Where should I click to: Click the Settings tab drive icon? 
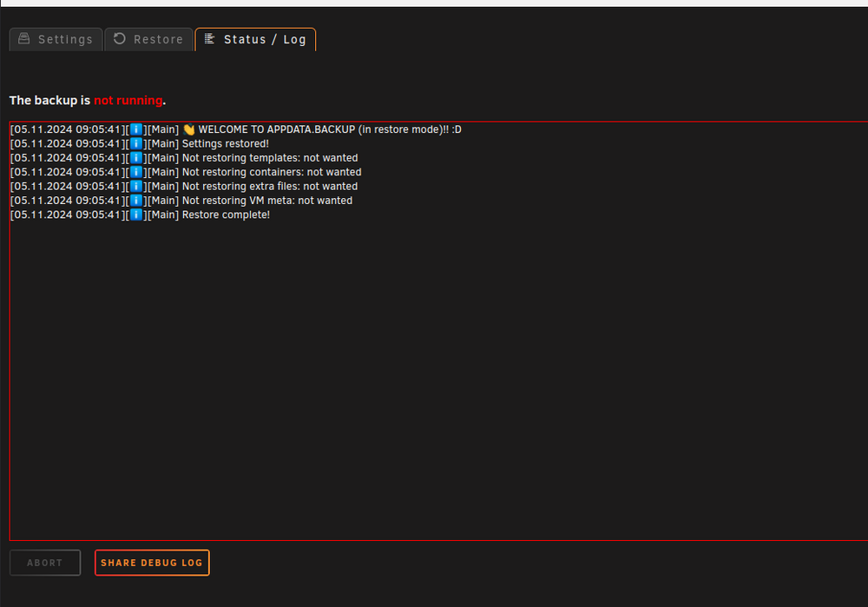(x=23, y=38)
